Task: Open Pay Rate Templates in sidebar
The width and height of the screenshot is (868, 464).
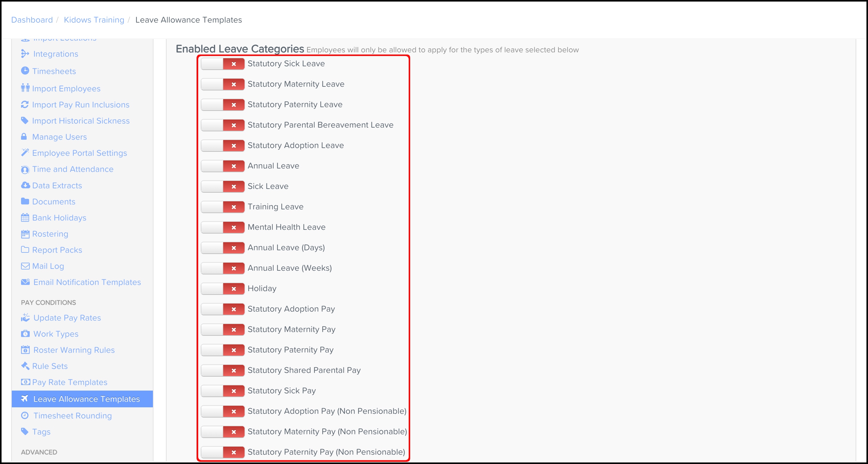Action: [70, 382]
